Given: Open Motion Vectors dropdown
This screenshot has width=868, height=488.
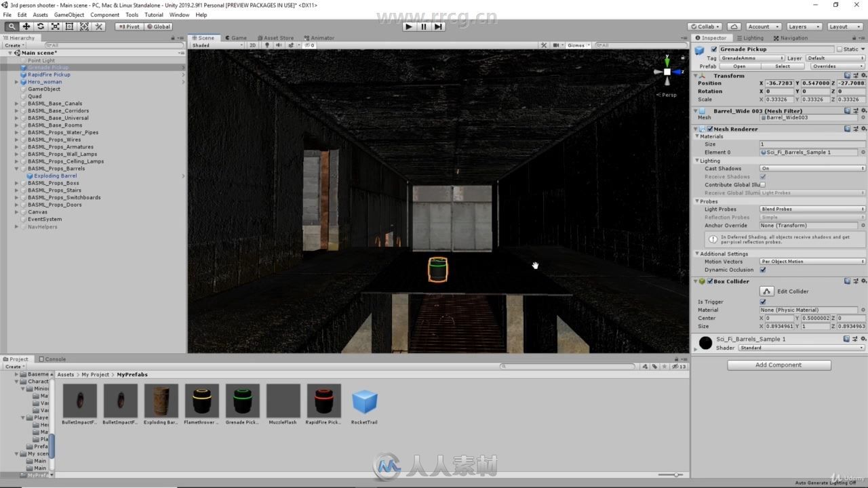Looking at the screenshot, I should click(812, 262).
